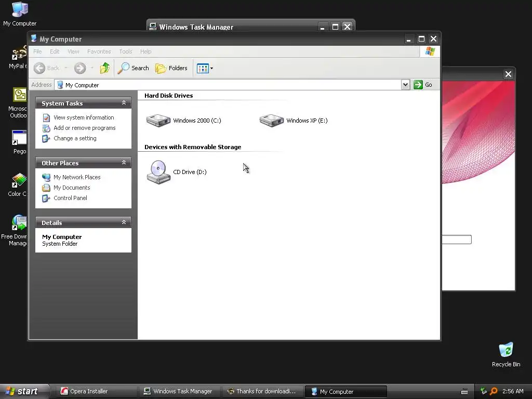
Task: Open Forward history dropdown arrow
Action: (92, 68)
